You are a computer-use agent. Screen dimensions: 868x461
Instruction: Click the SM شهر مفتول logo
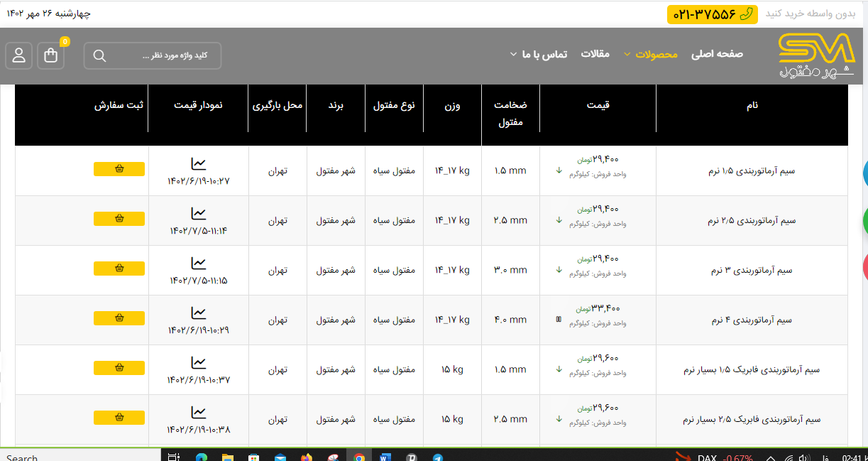(816, 56)
